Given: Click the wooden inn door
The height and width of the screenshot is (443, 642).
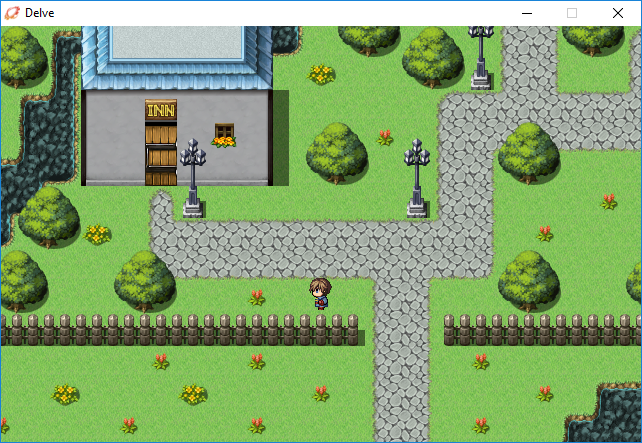Looking at the screenshot, I should coord(161,154).
